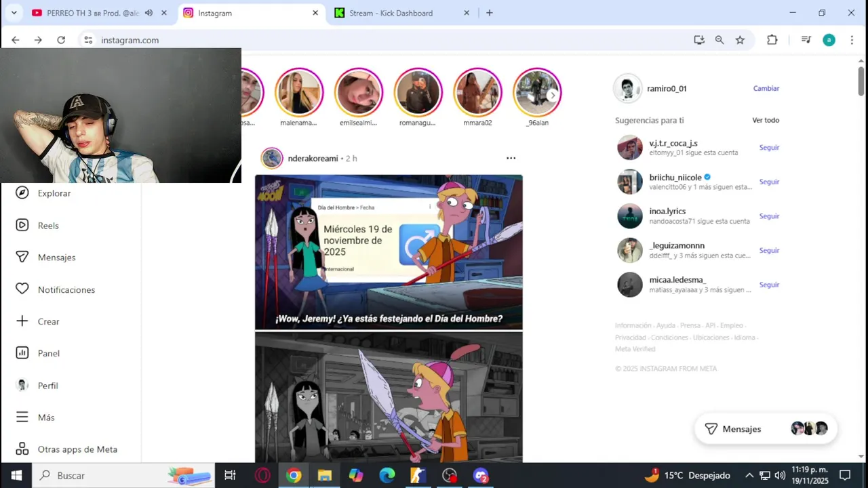Viewport: 868px width, 488px height.
Task: Close the Kick Dashboard tab
Action: coord(467,13)
